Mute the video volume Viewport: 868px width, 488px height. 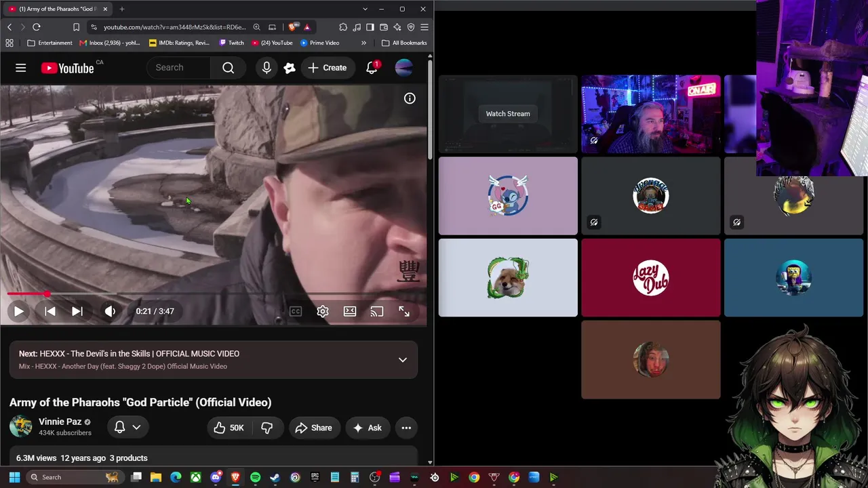[x=110, y=311]
